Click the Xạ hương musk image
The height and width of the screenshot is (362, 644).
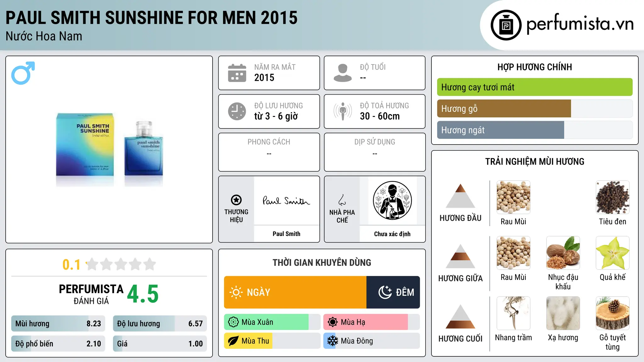point(563,313)
